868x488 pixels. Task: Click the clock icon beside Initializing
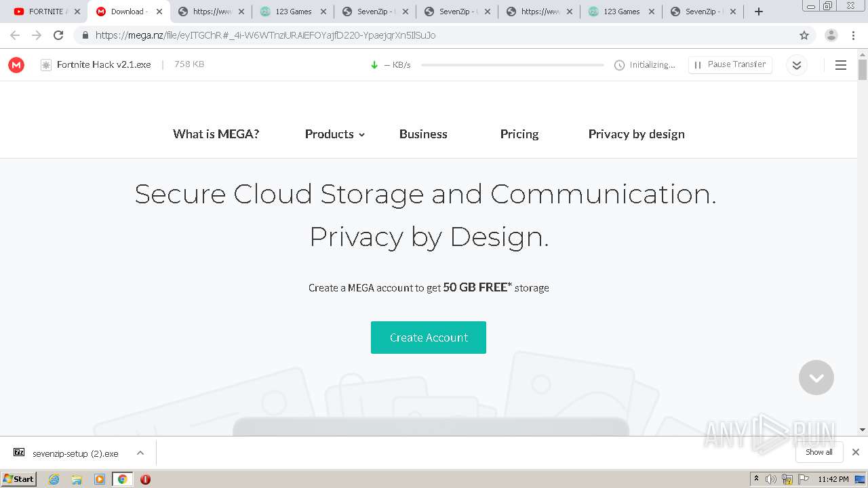(x=619, y=65)
